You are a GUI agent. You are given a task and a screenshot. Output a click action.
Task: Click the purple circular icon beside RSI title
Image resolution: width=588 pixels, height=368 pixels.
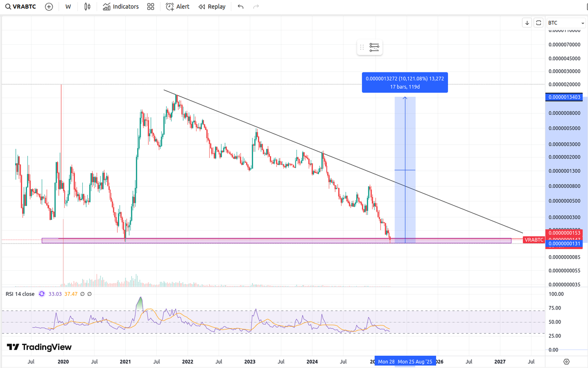pyautogui.click(x=42, y=294)
